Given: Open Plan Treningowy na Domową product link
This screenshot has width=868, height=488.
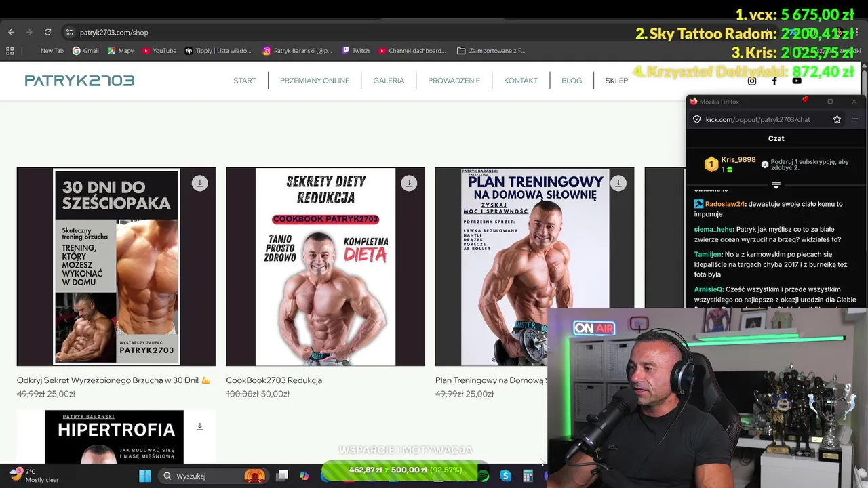Looking at the screenshot, I should [x=491, y=380].
